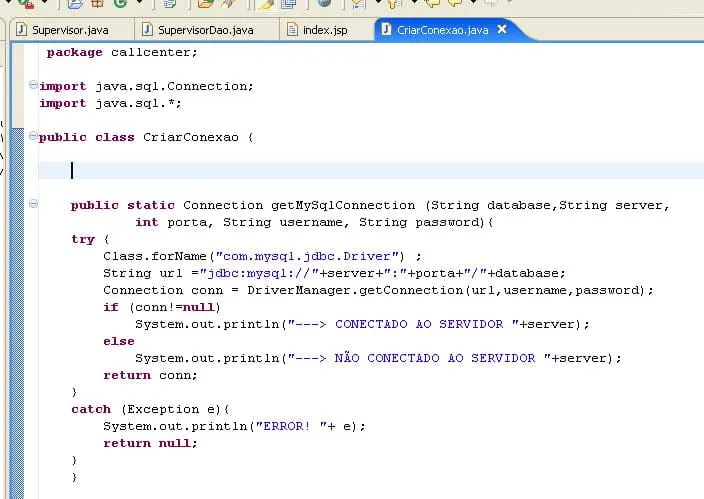Place cursor on the highlighted empty line

(x=371, y=171)
